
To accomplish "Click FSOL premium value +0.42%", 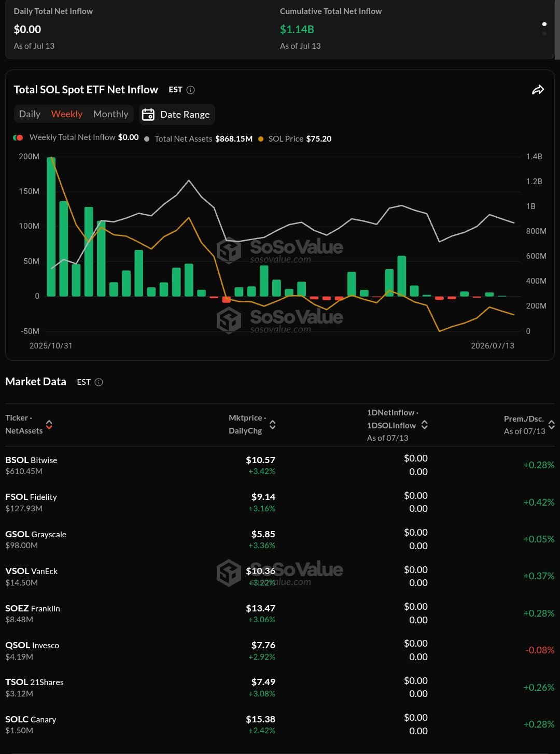I will (x=539, y=502).
